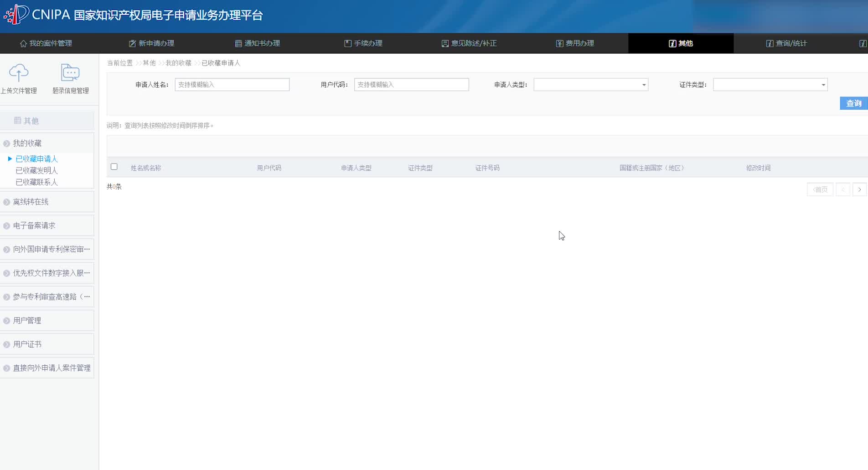
Task: Open 题录信息管理 icon
Action: point(70,73)
